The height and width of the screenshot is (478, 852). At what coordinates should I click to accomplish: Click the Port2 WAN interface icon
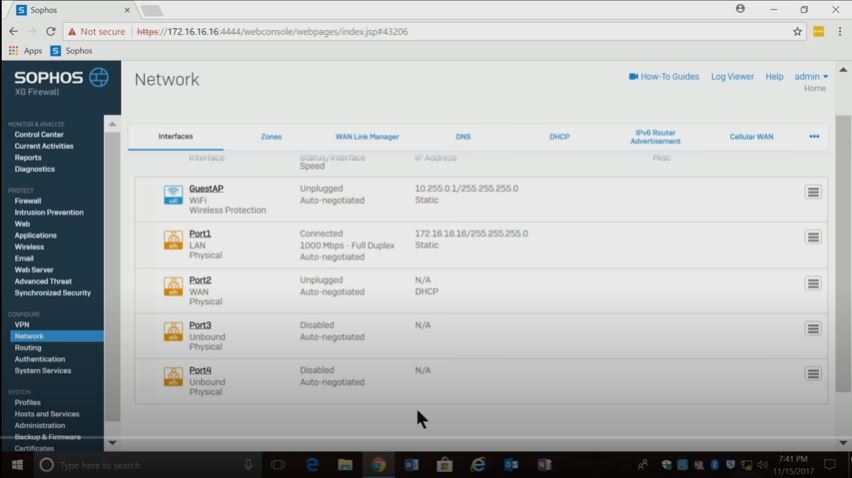click(173, 286)
